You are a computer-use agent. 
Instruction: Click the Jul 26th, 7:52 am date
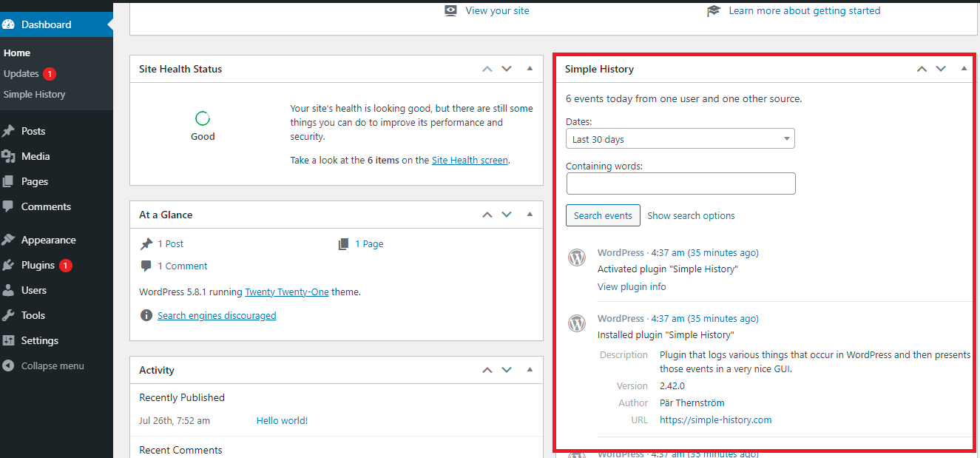pos(175,420)
